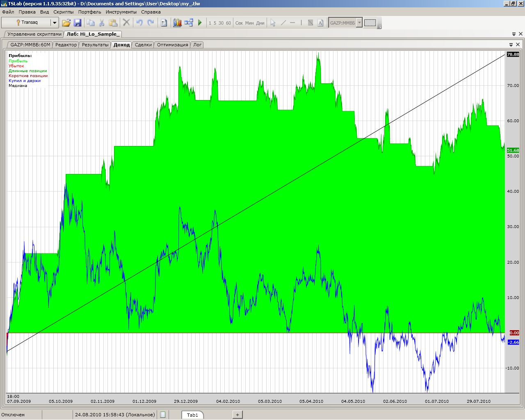
Task: Open the main panel's pin dropdown arrow
Action: [x=514, y=34]
